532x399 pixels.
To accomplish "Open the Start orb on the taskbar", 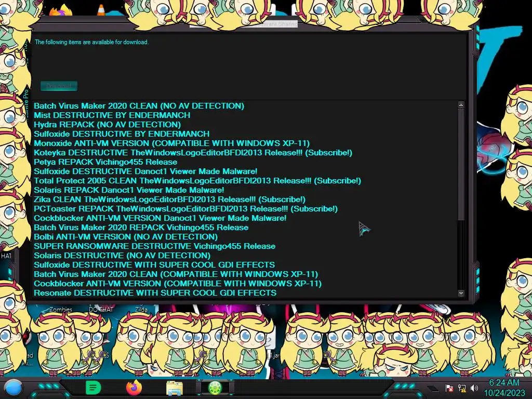I will (x=13, y=388).
